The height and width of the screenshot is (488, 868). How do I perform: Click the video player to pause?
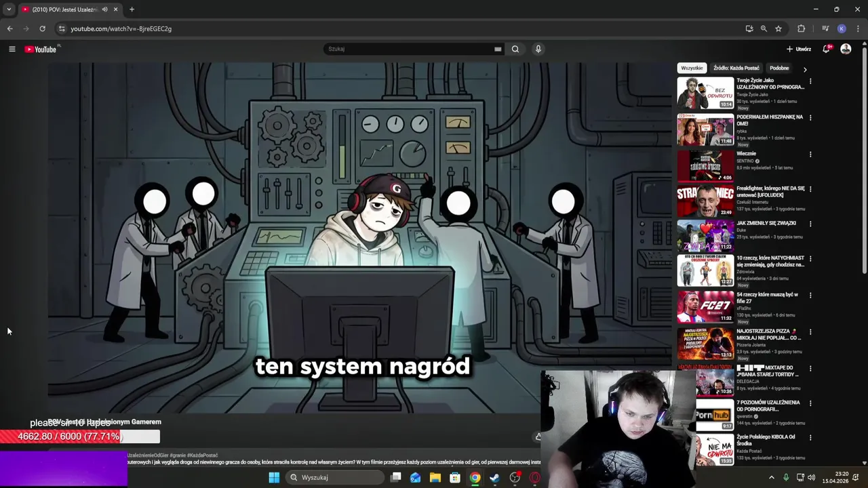(x=359, y=237)
